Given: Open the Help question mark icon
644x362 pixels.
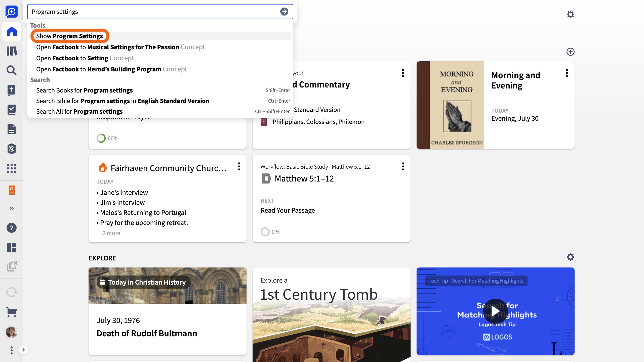Looking at the screenshot, I should pos(12,228).
